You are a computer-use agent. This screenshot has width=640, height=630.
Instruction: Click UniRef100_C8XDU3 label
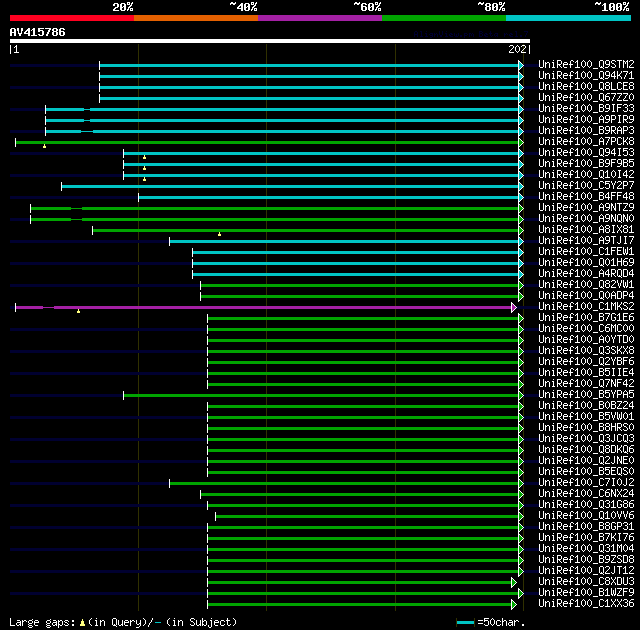(586, 581)
